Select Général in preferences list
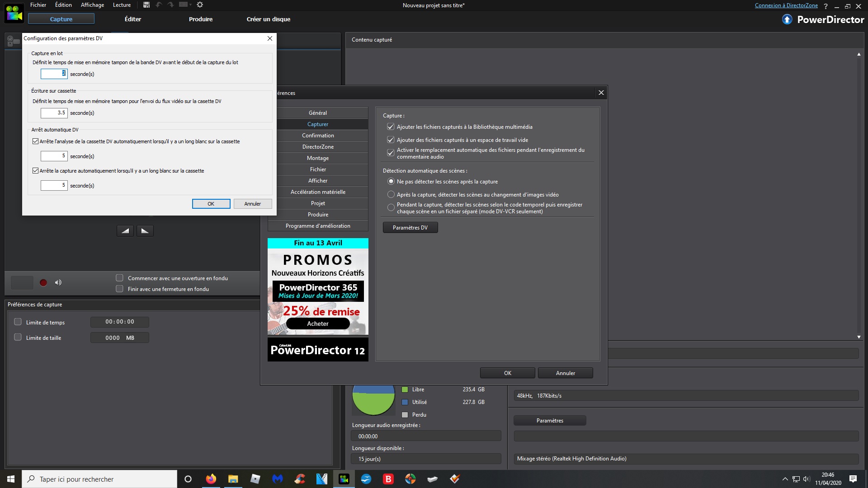 point(318,113)
